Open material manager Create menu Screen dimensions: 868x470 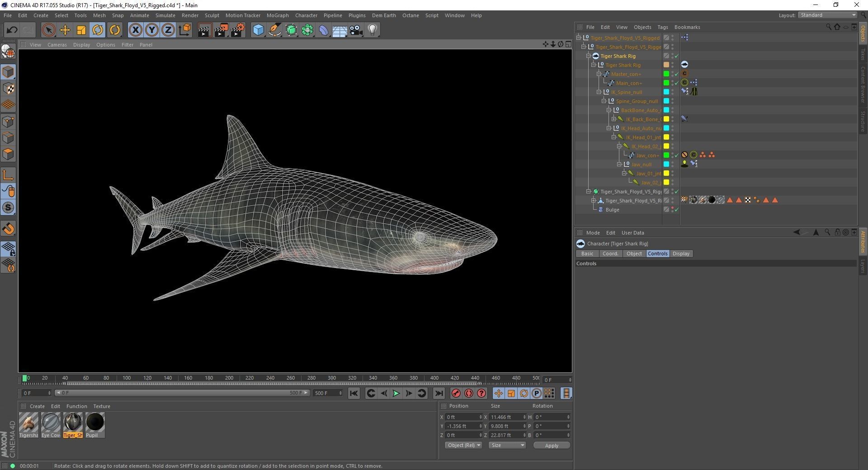coord(37,407)
